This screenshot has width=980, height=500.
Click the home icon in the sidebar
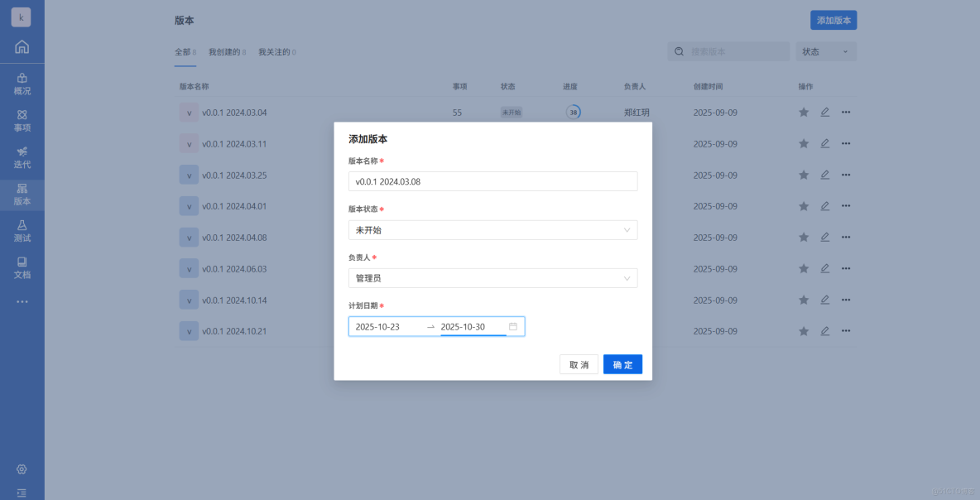(22, 47)
